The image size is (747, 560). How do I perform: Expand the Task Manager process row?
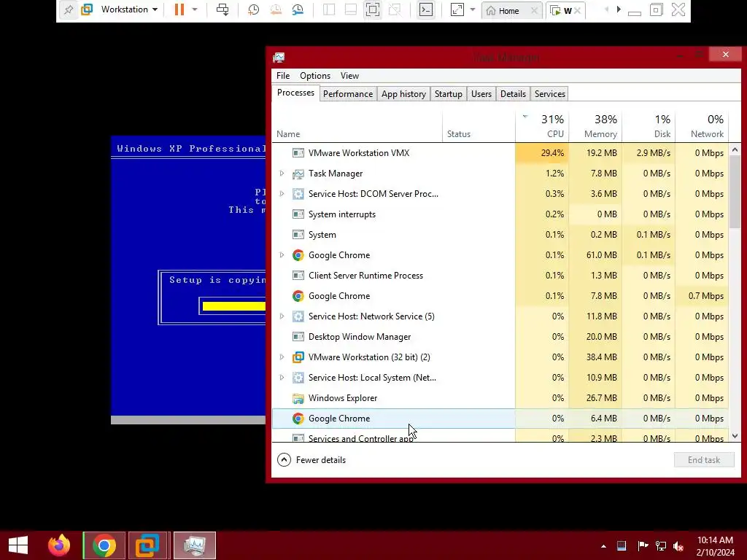pyautogui.click(x=282, y=174)
